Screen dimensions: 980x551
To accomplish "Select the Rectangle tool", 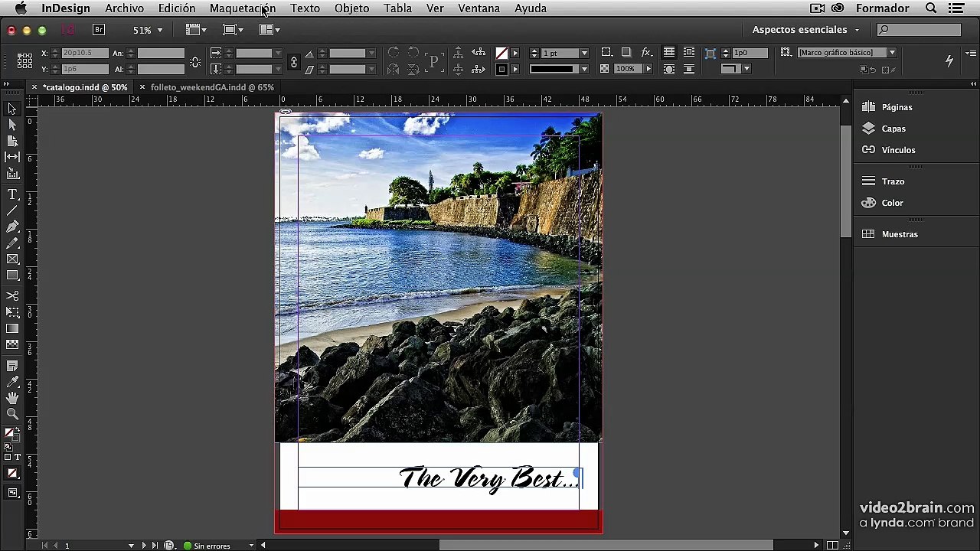I will (x=12, y=275).
